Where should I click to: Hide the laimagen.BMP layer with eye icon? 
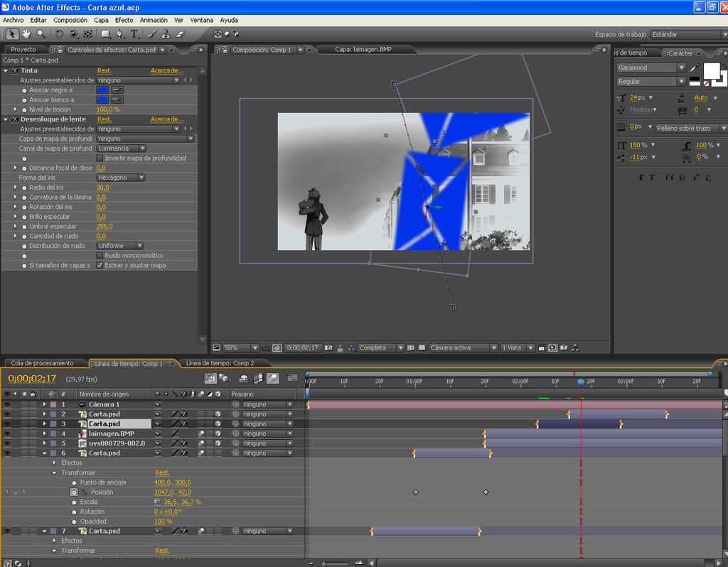pyautogui.click(x=7, y=433)
